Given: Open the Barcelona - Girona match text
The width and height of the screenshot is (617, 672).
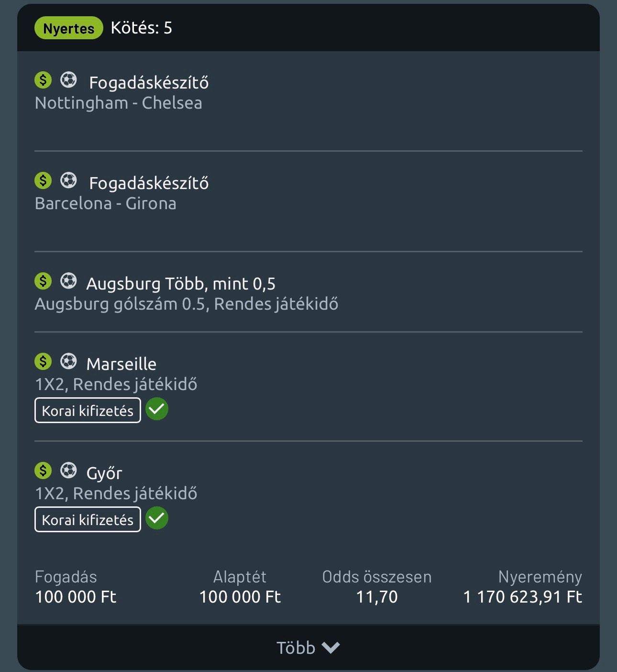Looking at the screenshot, I should tap(106, 203).
